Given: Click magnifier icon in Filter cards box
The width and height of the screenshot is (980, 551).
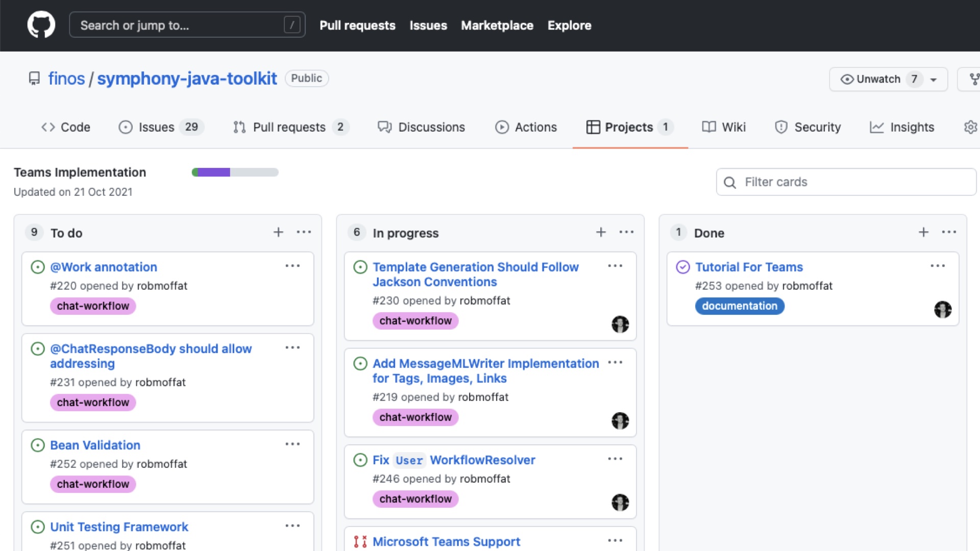Looking at the screenshot, I should (730, 182).
